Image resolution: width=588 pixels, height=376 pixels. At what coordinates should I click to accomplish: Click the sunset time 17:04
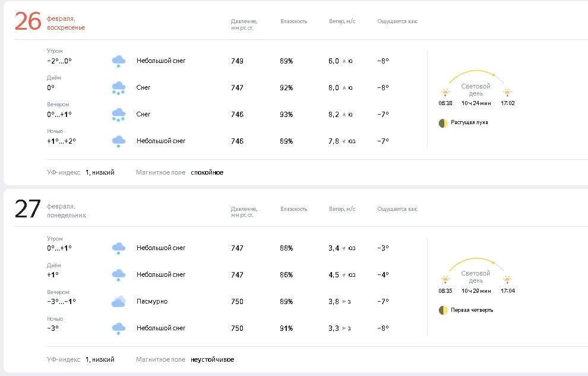[508, 291]
